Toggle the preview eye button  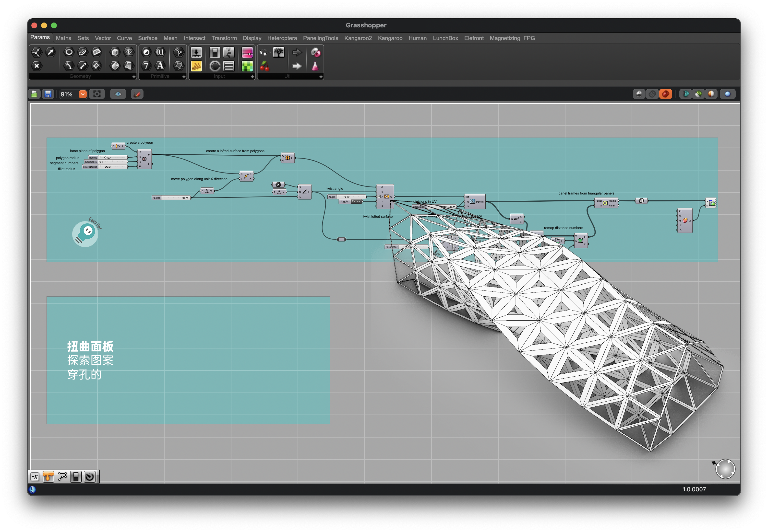(118, 94)
